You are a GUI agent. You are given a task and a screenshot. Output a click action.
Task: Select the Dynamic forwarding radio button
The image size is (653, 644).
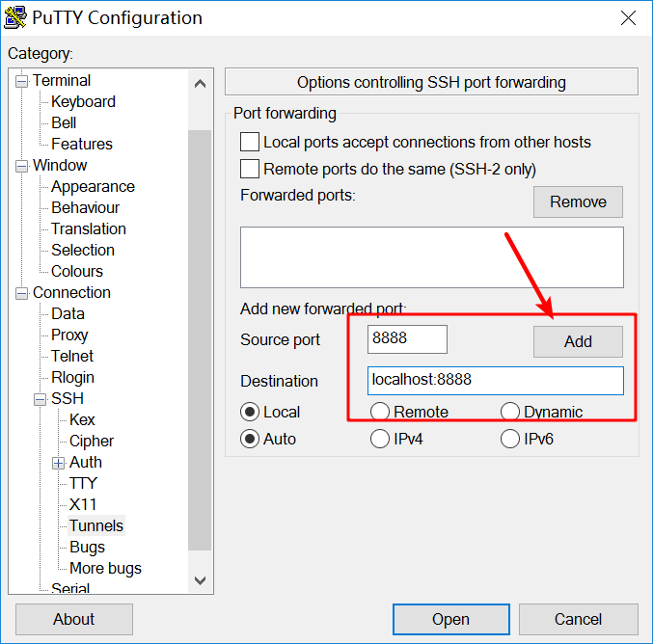pyautogui.click(x=510, y=412)
